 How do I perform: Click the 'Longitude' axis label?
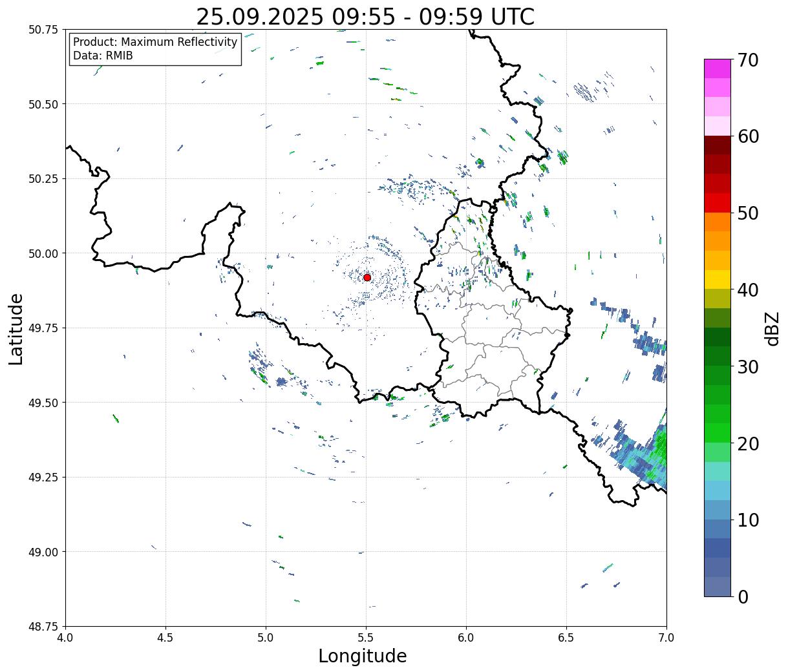(x=363, y=656)
